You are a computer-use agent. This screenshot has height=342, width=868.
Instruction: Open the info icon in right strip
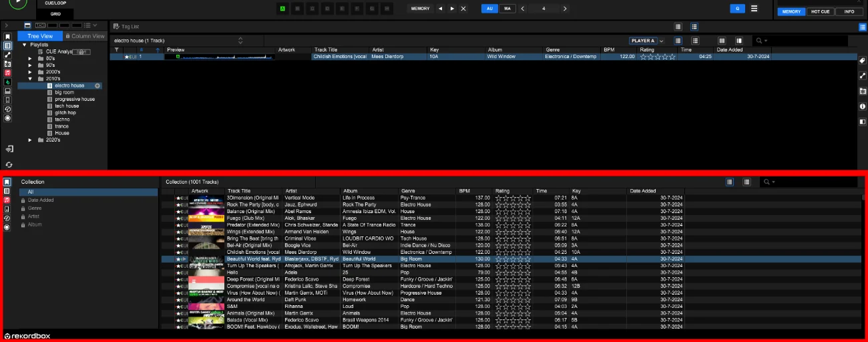pyautogui.click(x=862, y=106)
